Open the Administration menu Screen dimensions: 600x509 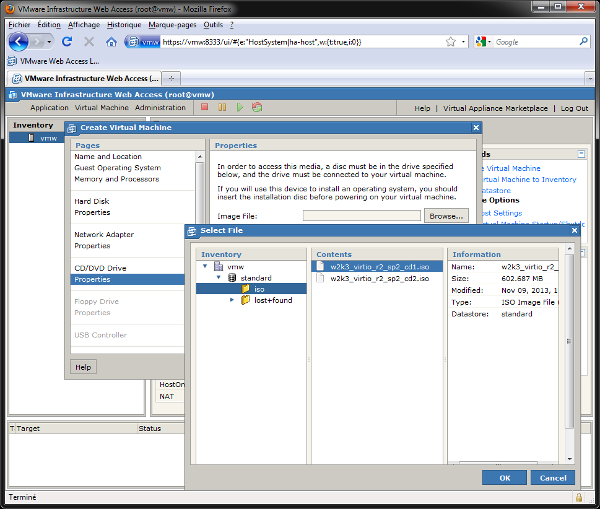[x=160, y=108]
